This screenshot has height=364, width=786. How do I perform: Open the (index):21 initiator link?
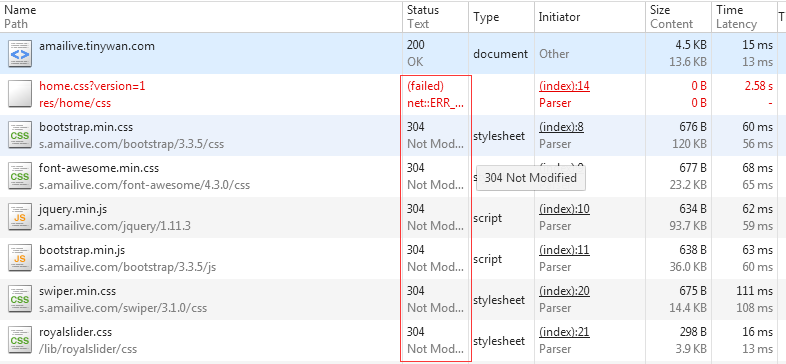coord(564,332)
